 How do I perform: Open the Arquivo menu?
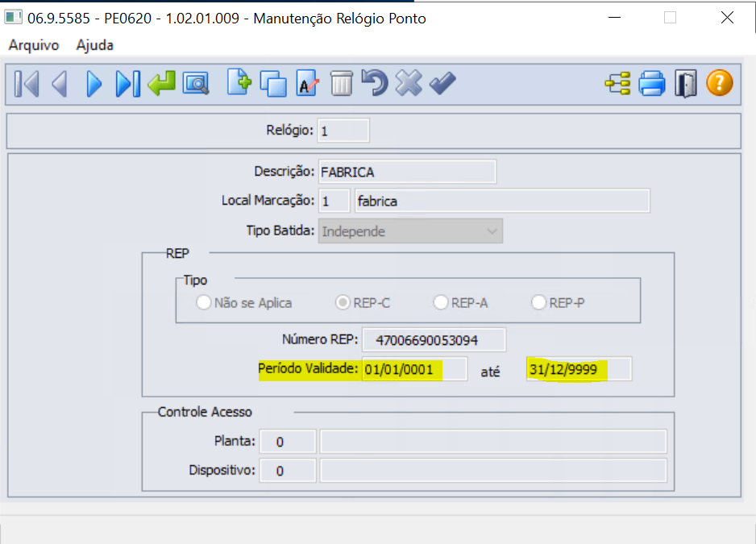(x=34, y=45)
